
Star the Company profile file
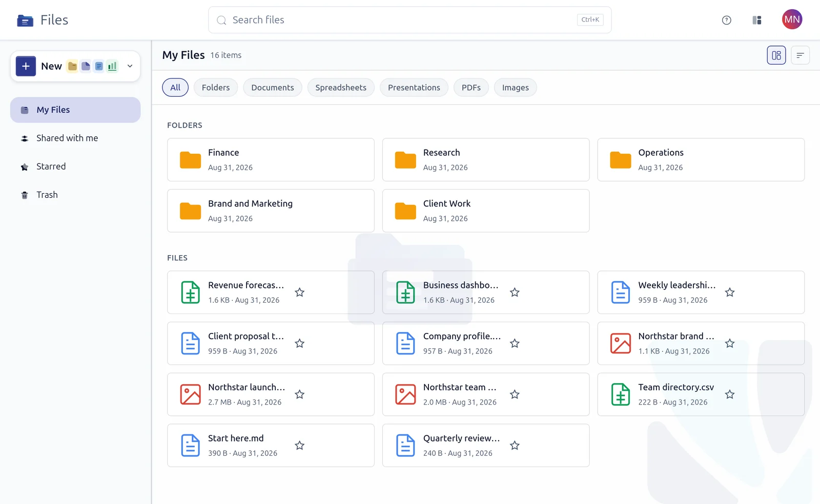[x=515, y=344]
